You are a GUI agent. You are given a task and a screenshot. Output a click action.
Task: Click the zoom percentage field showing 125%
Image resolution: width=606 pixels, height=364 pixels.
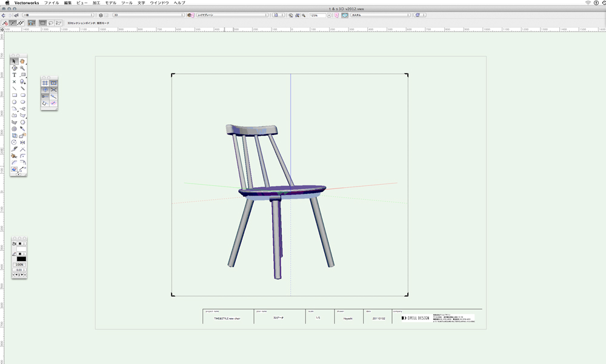point(318,15)
